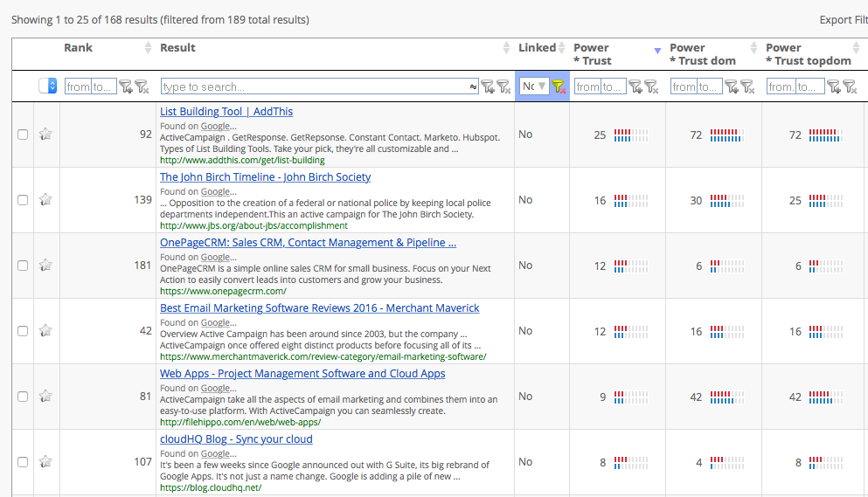Clear the Power Trust dom filter
This screenshot has height=497, width=868.
point(748,86)
